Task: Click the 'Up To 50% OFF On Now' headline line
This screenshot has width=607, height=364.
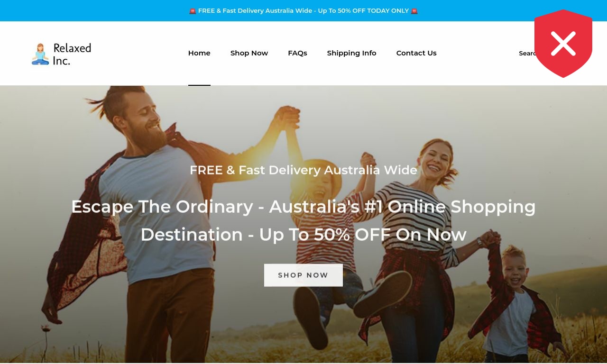Action: click(303, 235)
